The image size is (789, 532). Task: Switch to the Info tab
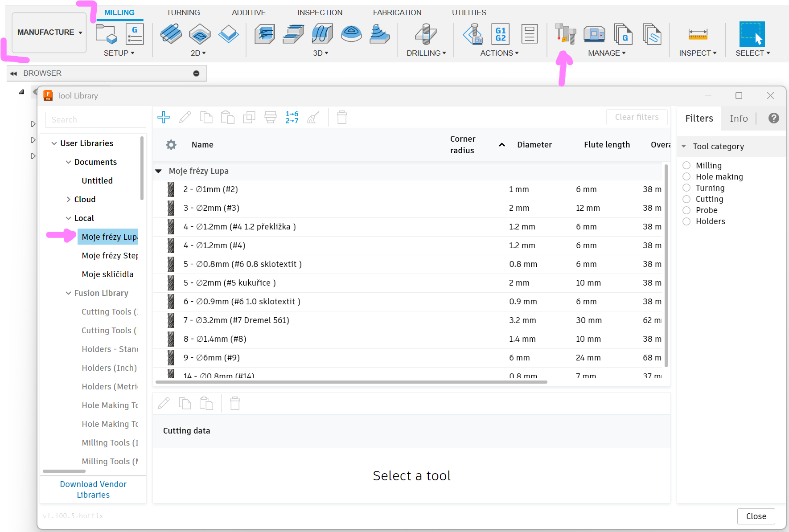point(738,119)
